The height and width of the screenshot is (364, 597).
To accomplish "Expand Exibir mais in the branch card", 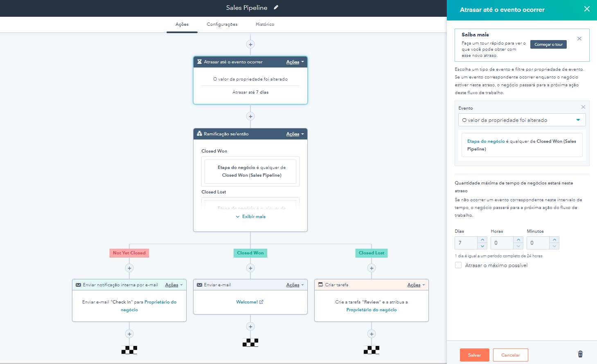I will point(250,216).
